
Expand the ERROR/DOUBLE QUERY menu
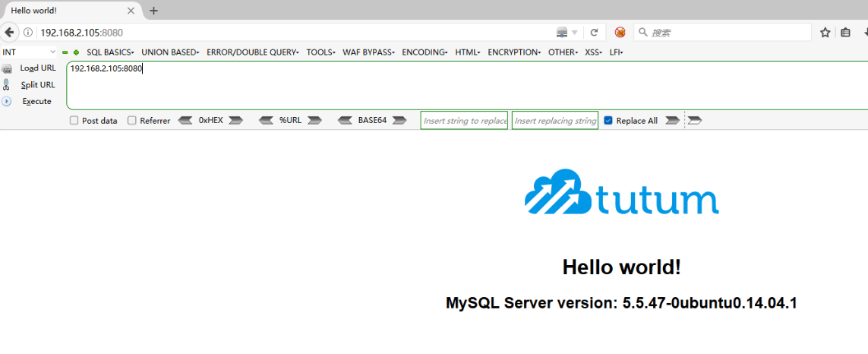pyautogui.click(x=252, y=52)
